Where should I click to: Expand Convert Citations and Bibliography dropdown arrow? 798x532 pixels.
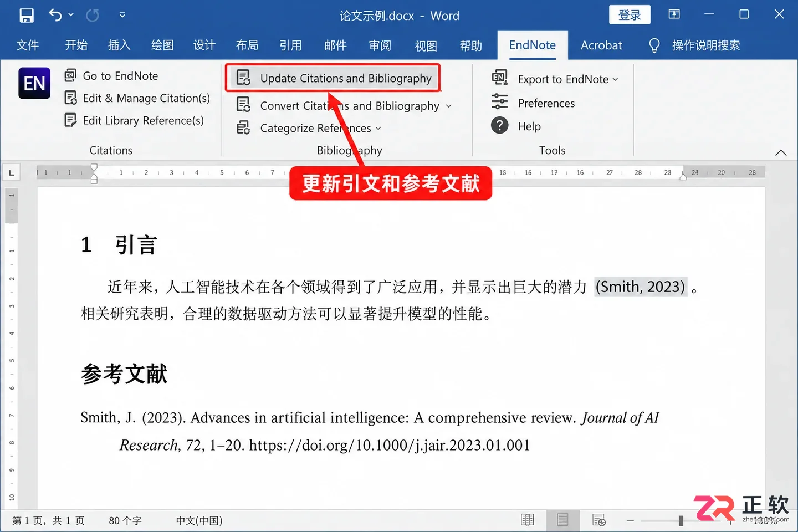[x=448, y=106]
